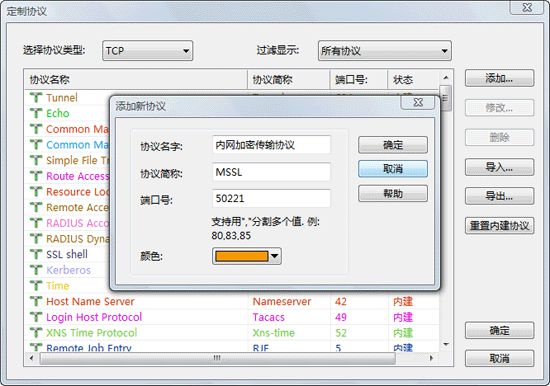Sort by the 协议名称 column header
The image size is (550, 386).
[x=136, y=80]
